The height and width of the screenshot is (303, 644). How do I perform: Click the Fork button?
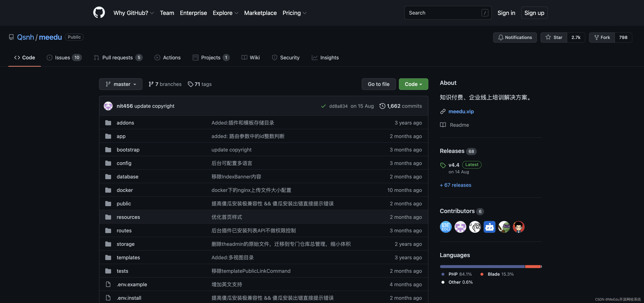602,37
